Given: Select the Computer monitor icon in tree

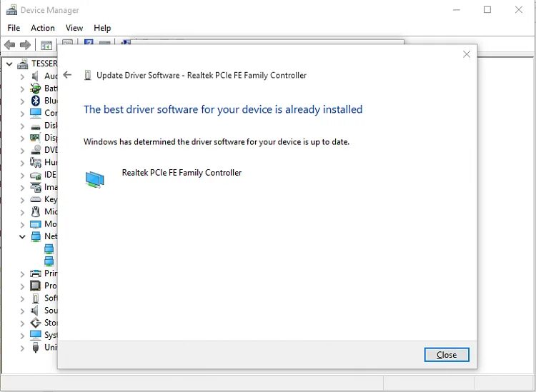Looking at the screenshot, I should pyautogui.click(x=35, y=113).
